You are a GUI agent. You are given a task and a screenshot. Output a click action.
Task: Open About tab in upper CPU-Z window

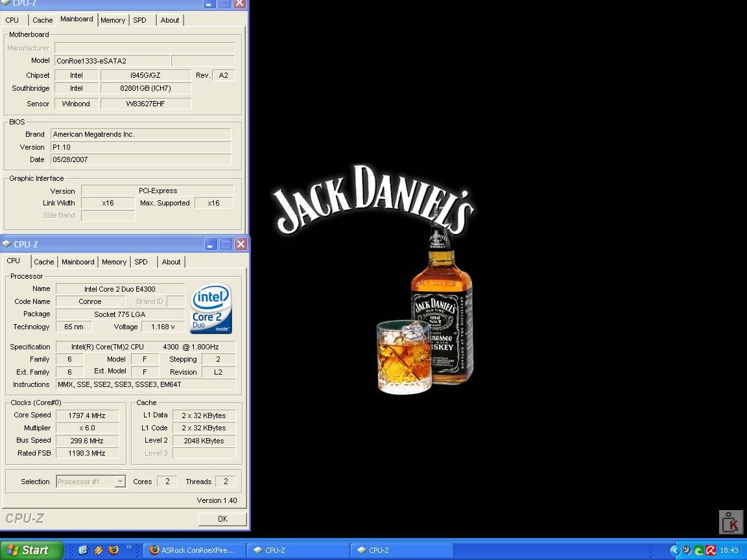[x=170, y=20]
